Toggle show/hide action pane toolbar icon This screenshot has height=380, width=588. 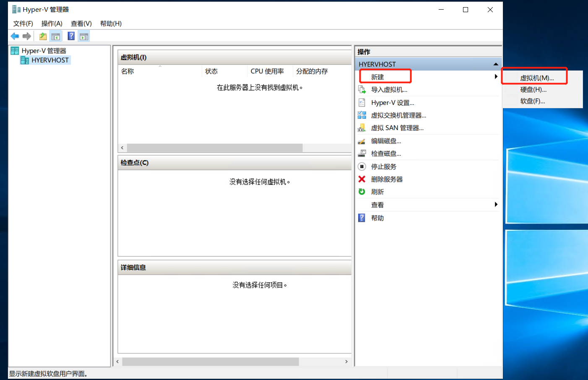pos(83,36)
